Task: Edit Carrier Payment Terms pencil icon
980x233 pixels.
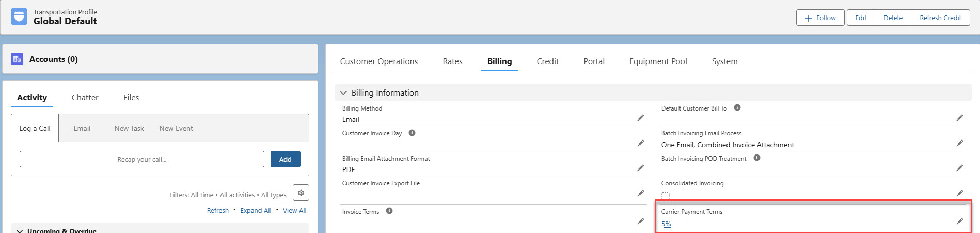Action: 959,221
